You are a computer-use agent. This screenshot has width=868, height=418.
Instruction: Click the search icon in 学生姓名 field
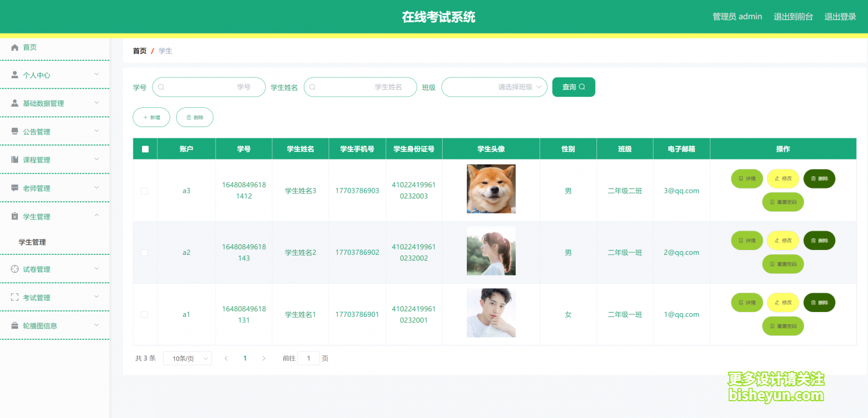pyautogui.click(x=312, y=87)
